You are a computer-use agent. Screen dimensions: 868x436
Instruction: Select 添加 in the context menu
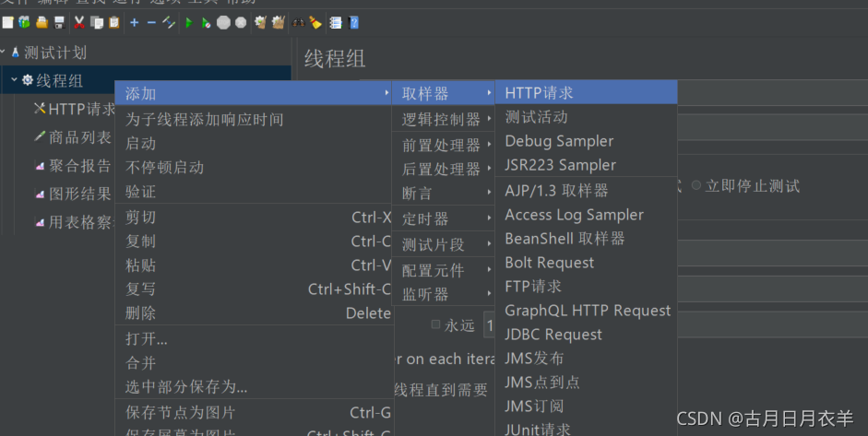tap(254, 93)
